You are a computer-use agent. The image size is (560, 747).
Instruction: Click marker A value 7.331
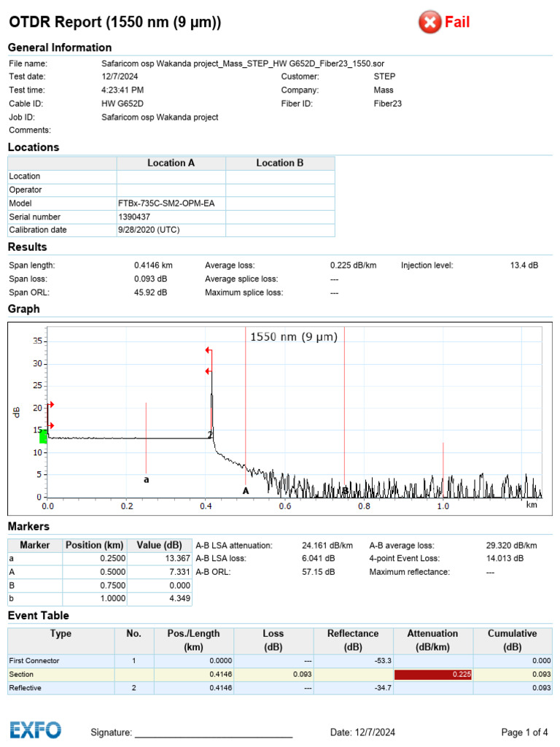160,572
